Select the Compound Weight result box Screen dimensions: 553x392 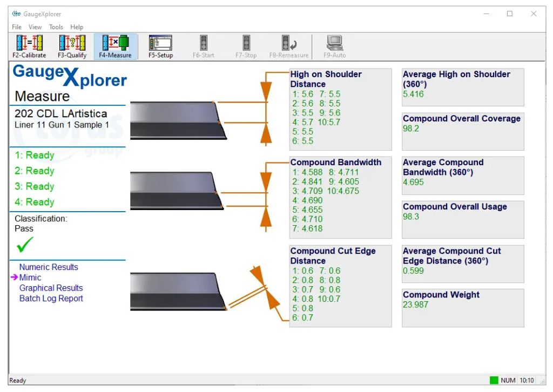(x=463, y=308)
